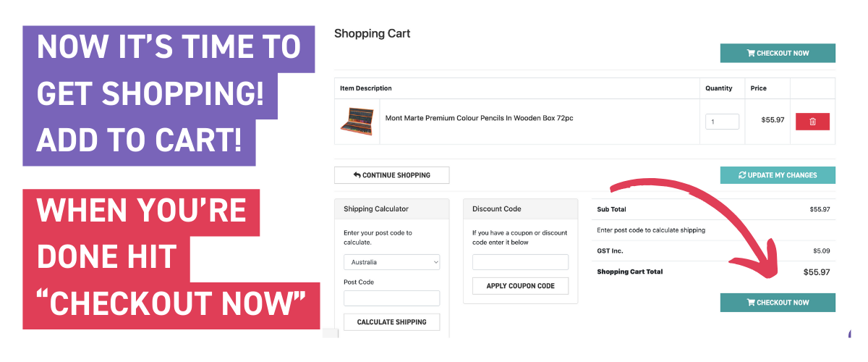Click the coupon code input field
Screen dimensions: 868x362
click(520, 262)
